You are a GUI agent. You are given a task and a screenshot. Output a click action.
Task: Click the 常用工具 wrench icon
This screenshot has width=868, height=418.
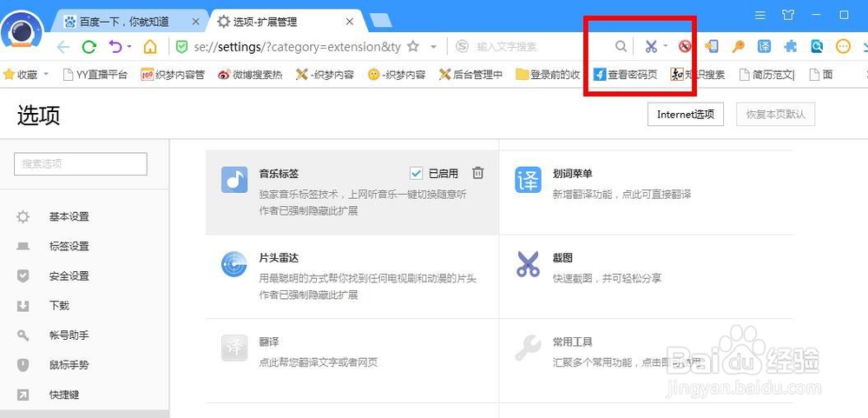point(528,348)
